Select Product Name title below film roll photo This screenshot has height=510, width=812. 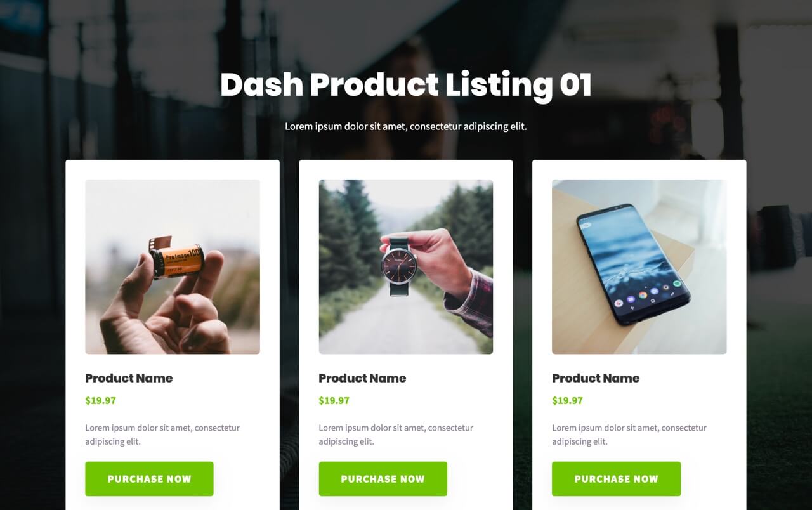(129, 378)
